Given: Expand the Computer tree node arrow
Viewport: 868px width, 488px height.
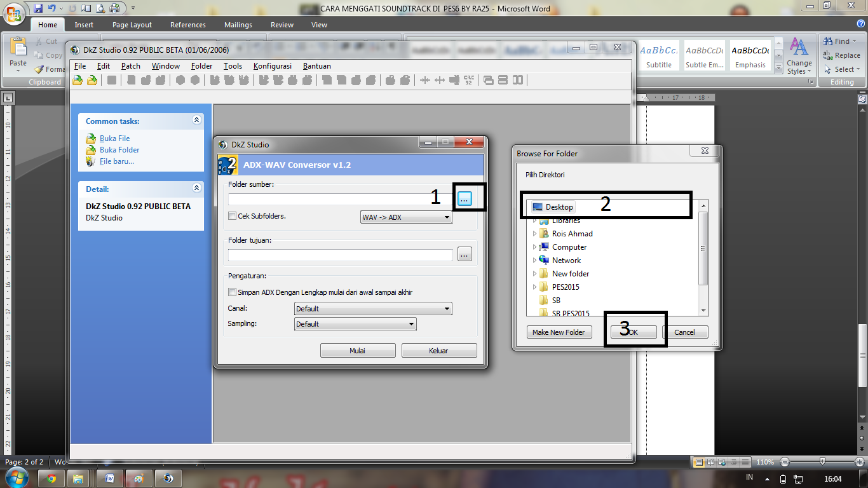Looking at the screenshot, I should coord(534,247).
